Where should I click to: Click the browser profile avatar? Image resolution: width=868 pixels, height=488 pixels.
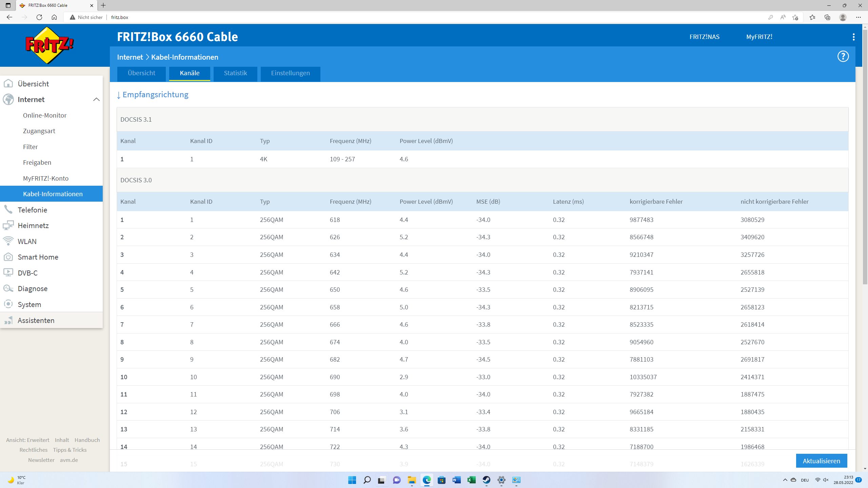tap(843, 17)
